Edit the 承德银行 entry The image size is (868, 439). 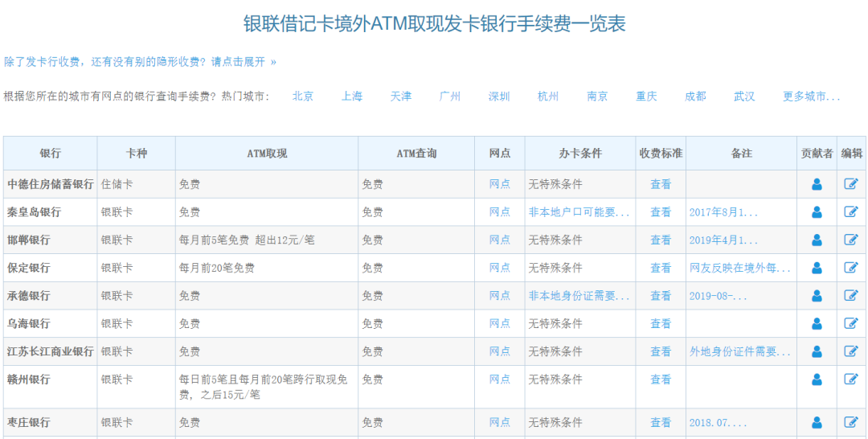[x=851, y=295]
